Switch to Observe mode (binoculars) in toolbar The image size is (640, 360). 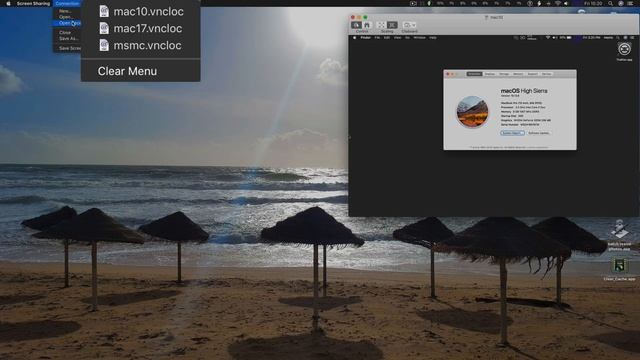[367, 25]
